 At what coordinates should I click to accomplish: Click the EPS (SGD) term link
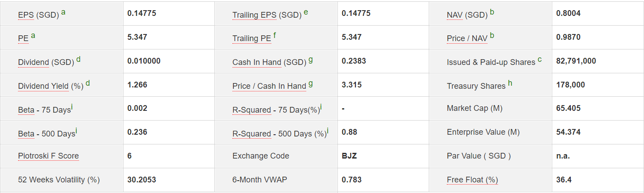(26, 15)
